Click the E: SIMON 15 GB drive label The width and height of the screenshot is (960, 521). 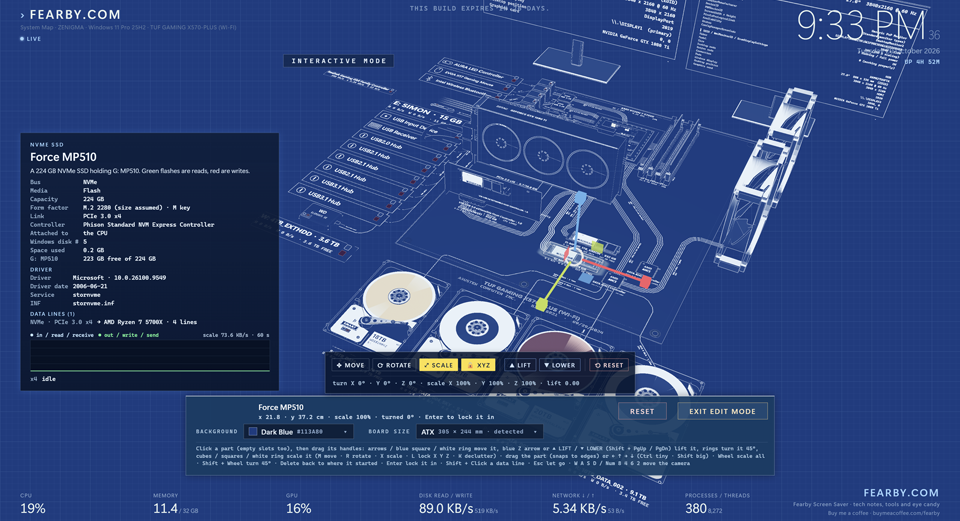[427, 113]
